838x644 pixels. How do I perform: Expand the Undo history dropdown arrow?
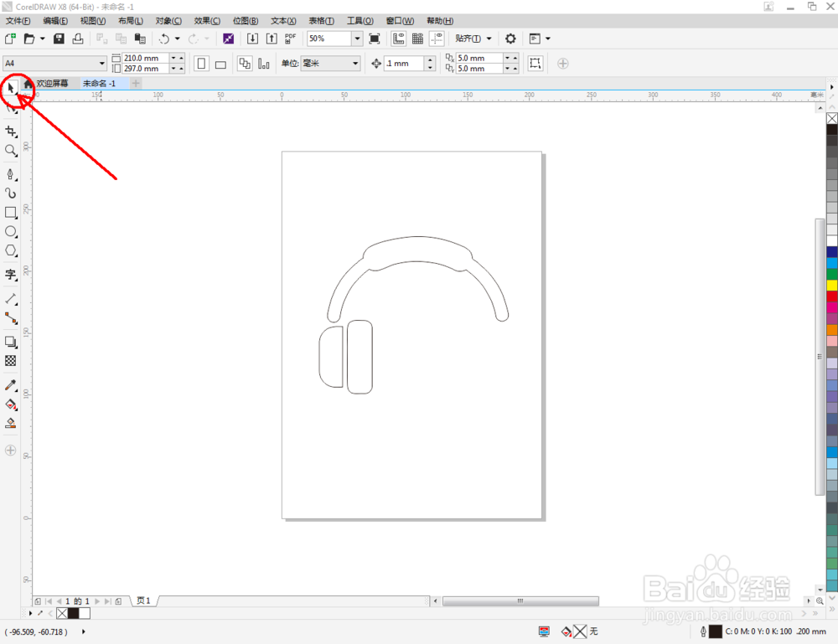pyautogui.click(x=178, y=39)
